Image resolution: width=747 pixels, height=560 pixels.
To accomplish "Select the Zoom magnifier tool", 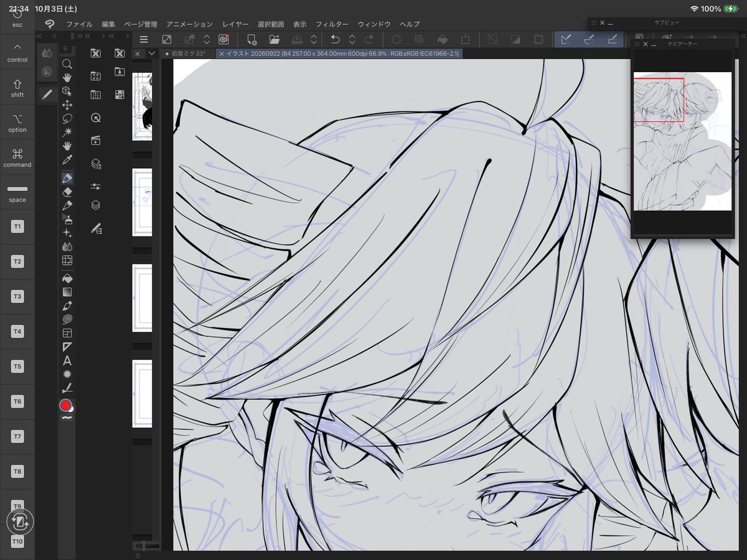I will coord(67,63).
